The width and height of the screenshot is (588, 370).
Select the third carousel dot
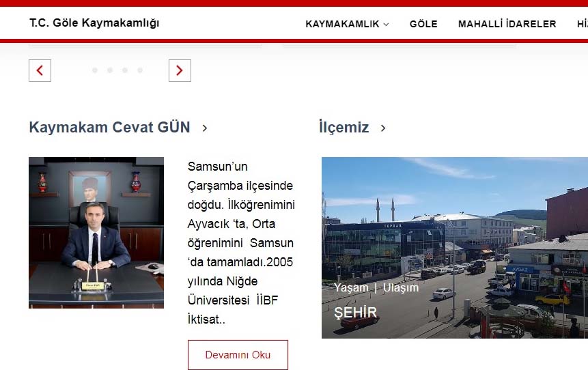coord(125,70)
